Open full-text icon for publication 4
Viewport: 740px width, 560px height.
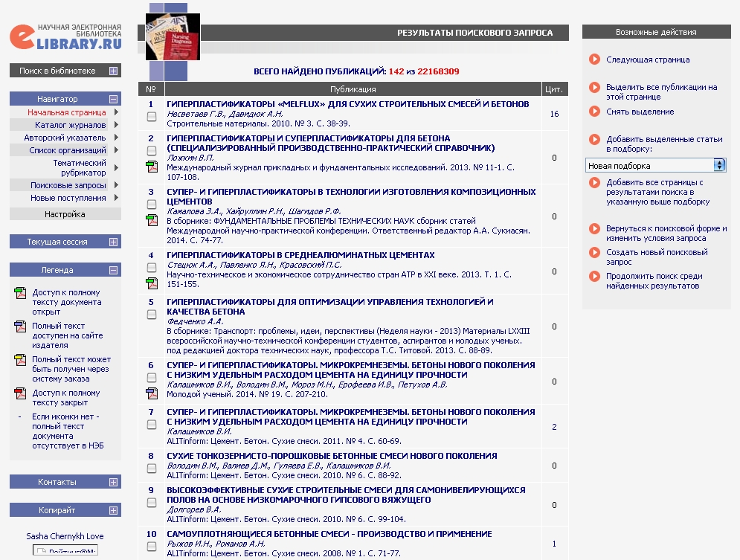(x=152, y=283)
